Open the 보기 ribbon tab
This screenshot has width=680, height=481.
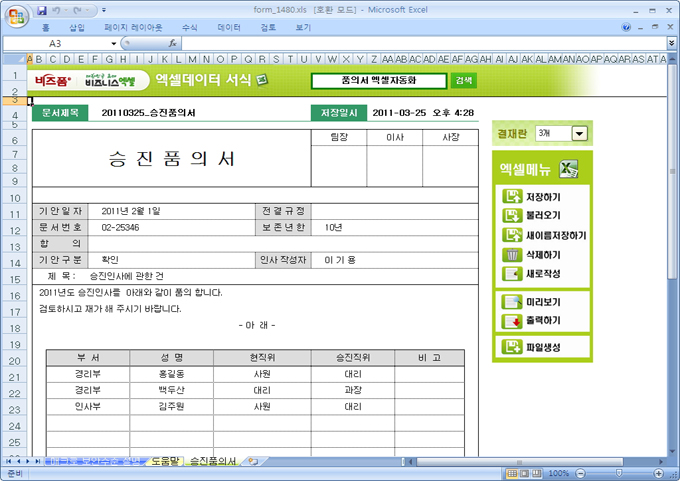(x=303, y=28)
